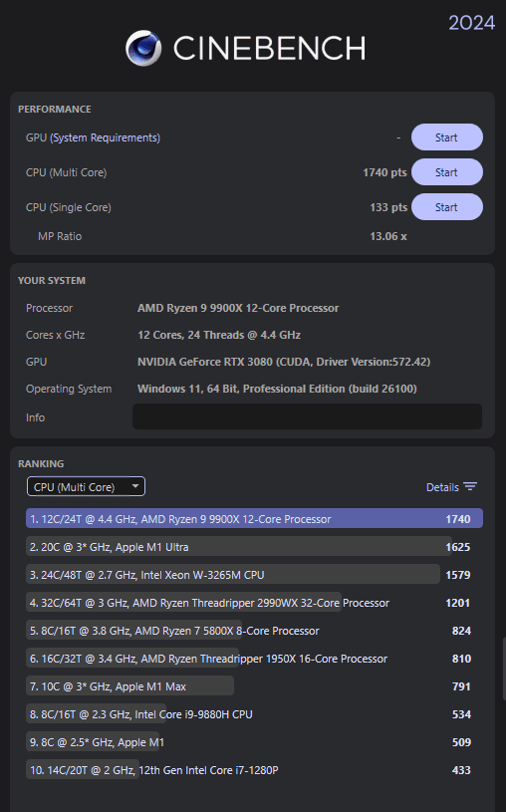Click the 2024 version label

coord(471,23)
